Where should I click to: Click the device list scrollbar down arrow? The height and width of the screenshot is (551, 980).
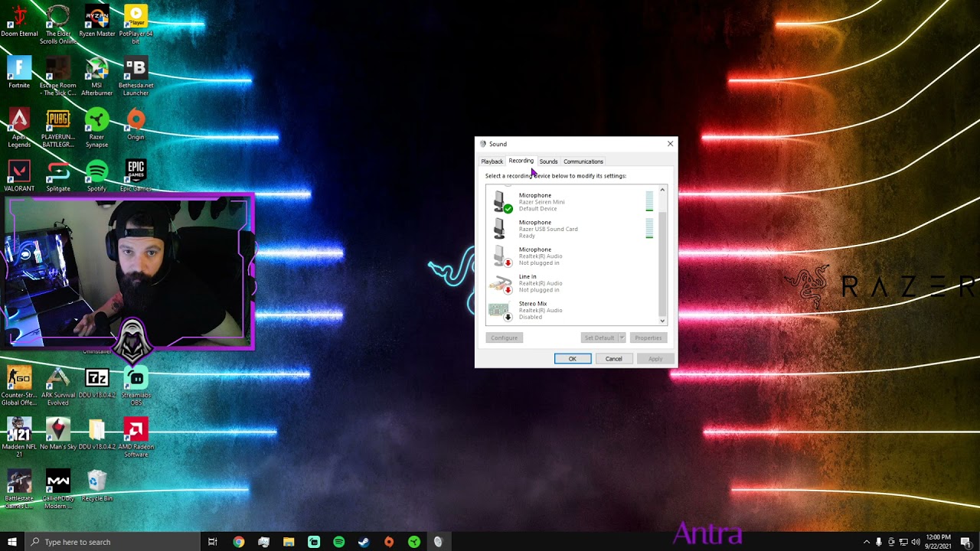(x=662, y=321)
